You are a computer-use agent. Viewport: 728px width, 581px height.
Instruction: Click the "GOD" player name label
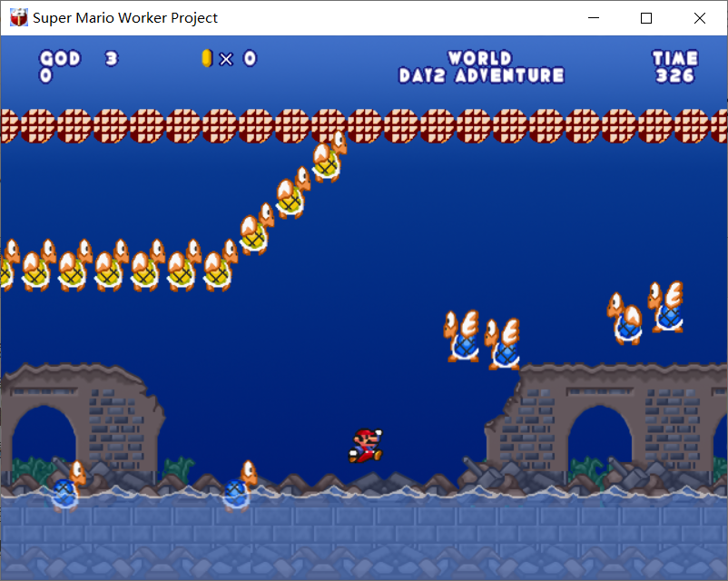(60, 58)
